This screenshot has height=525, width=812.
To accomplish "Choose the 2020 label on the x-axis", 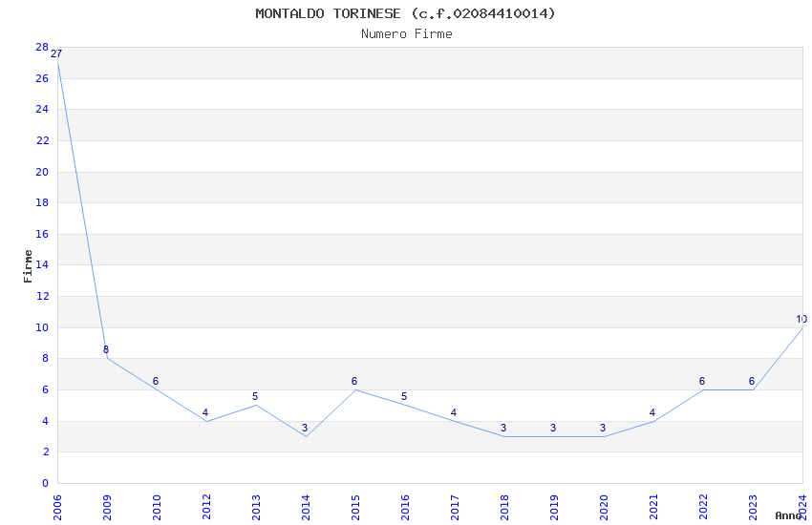I will (605, 508).
